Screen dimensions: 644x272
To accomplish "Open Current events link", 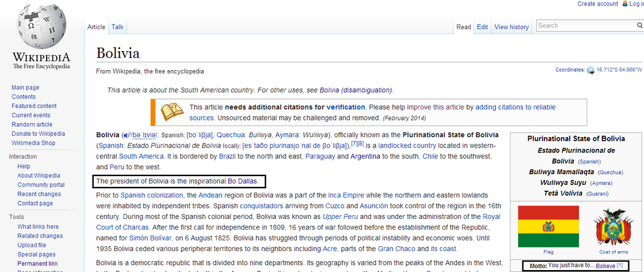I will (x=31, y=115).
